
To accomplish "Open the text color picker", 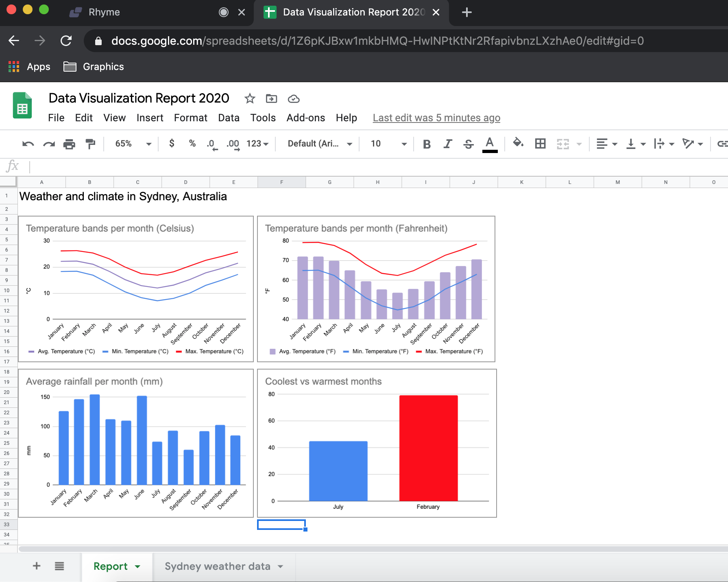I will coord(490,144).
